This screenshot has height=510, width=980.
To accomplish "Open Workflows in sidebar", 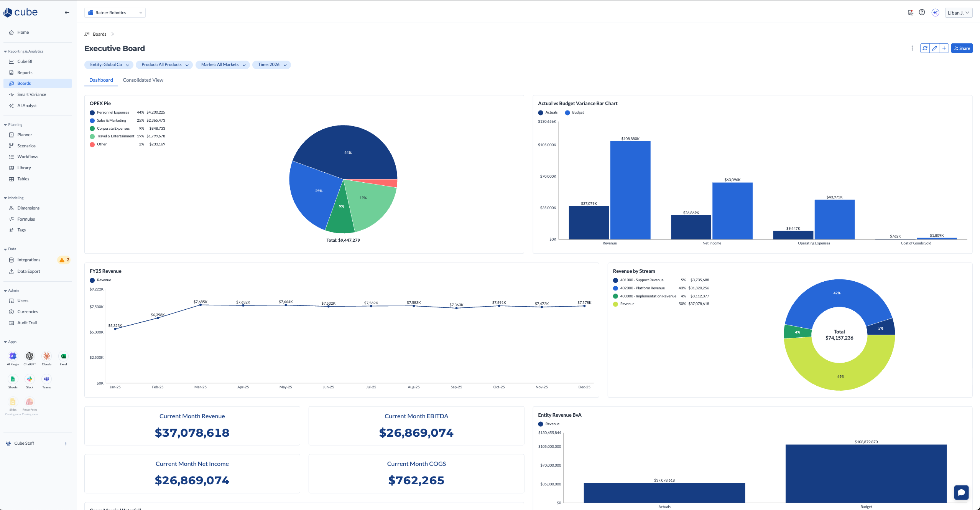I will (38, 157).
